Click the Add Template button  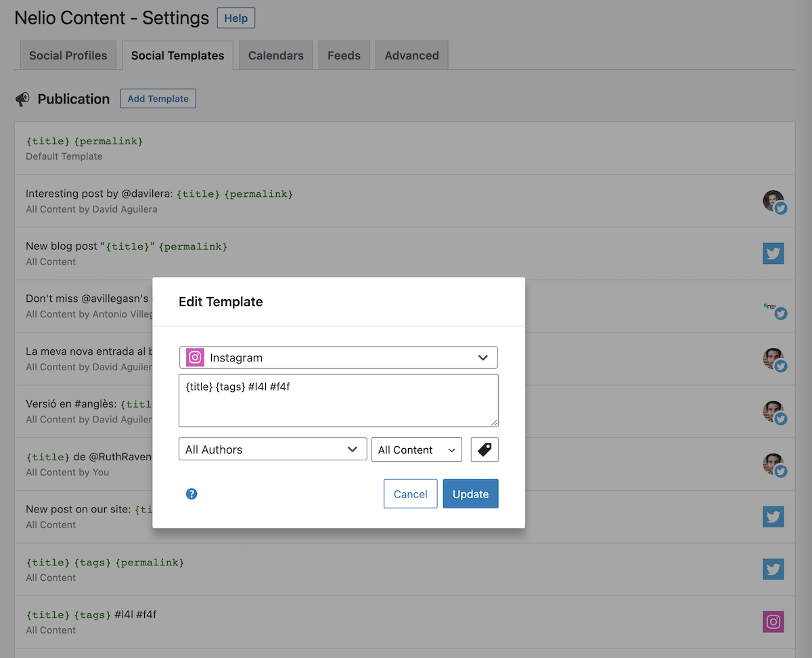[x=158, y=99]
